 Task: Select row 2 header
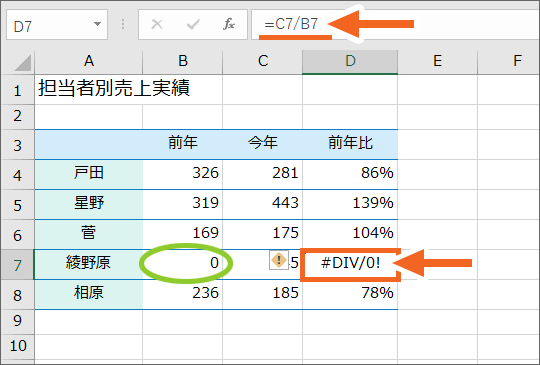pos(18,117)
